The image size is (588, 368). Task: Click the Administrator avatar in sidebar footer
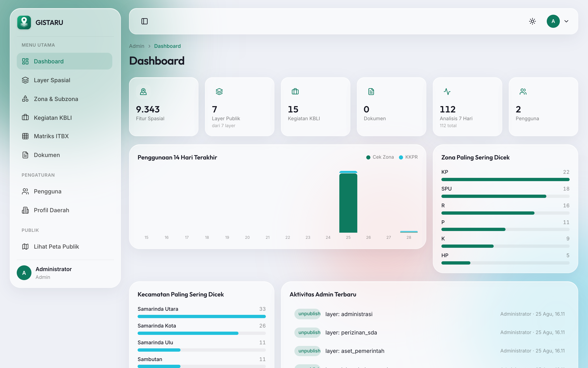click(x=24, y=273)
